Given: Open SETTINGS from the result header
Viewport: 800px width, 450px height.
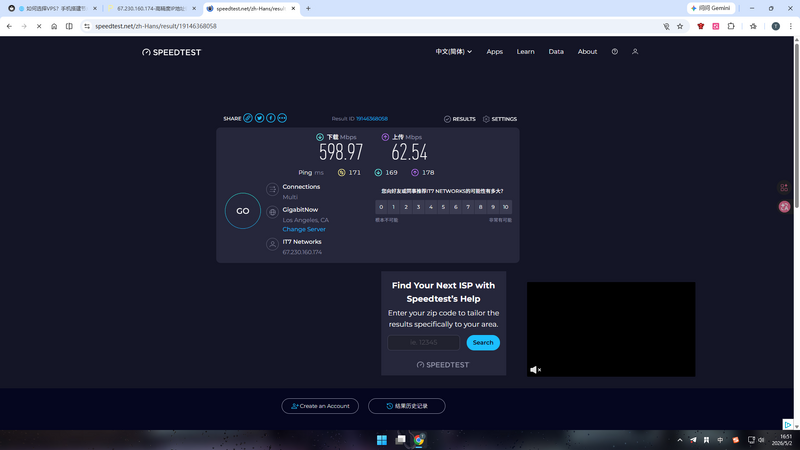Looking at the screenshot, I should pyautogui.click(x=500, y=119).
